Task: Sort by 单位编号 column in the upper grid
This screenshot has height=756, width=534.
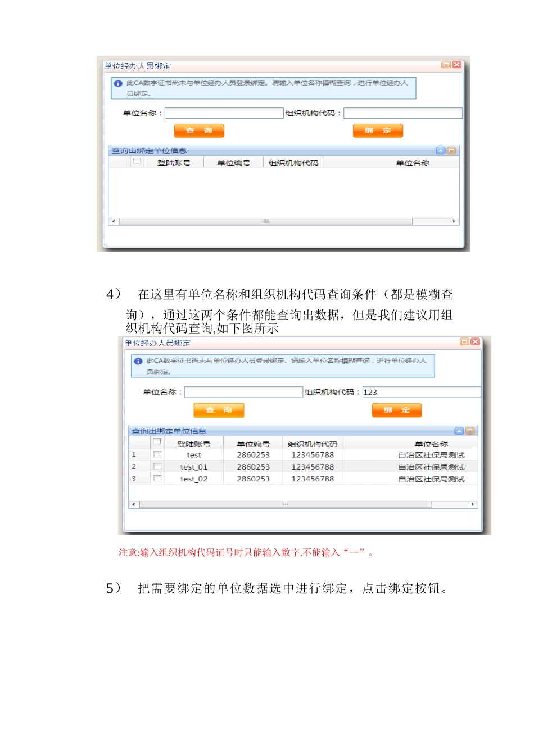Action: (233, 163)
